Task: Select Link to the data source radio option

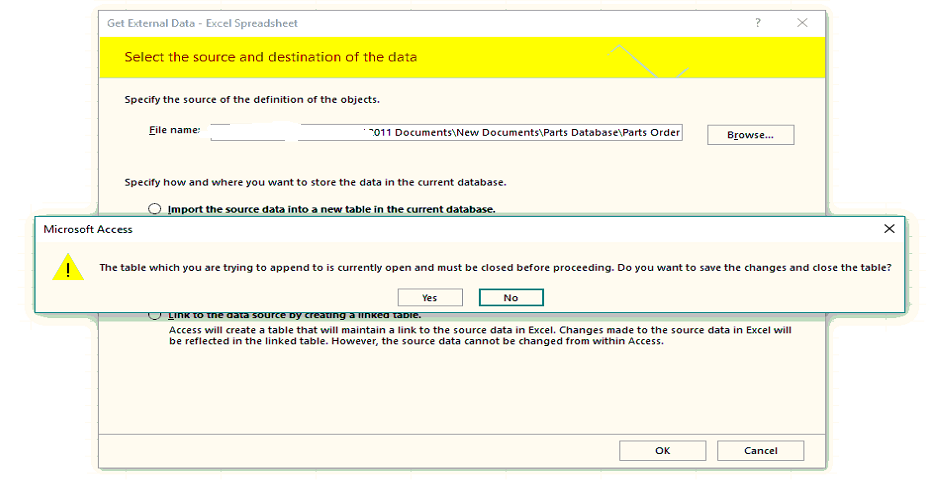Action: click(x=155, y=315)
